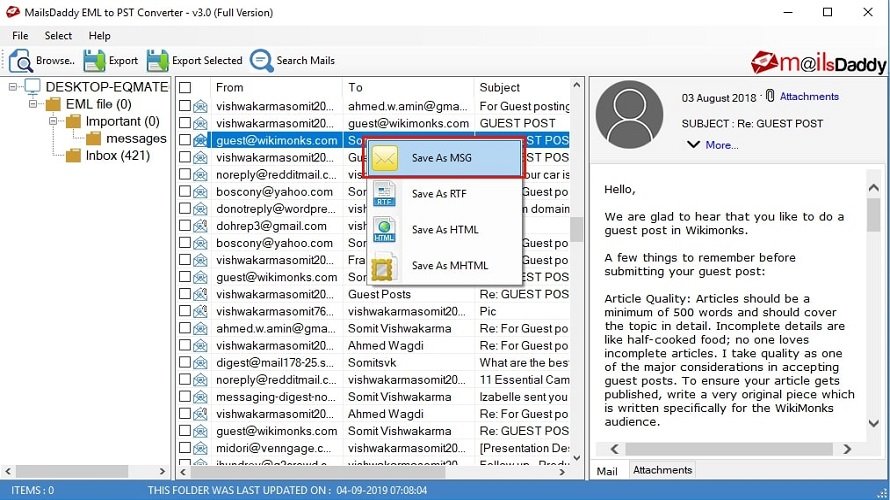
Task: Click mail icon beside midori@venngage.c...
Action: (x=200, y=448)
